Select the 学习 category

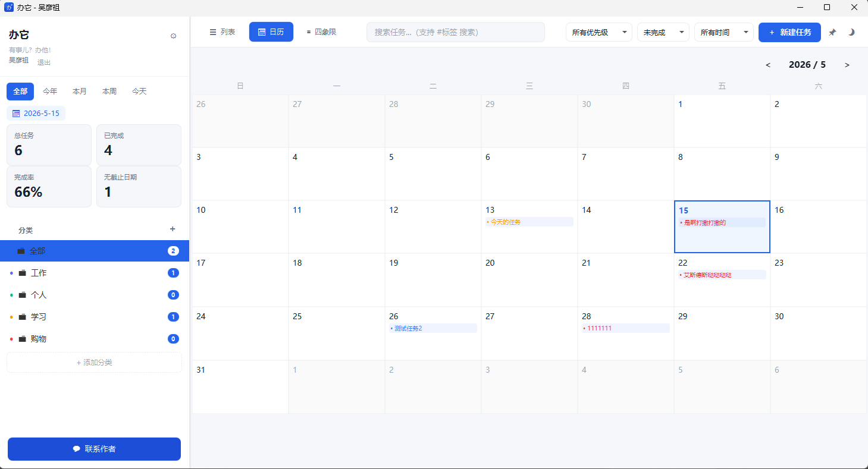tap(95, 317)
